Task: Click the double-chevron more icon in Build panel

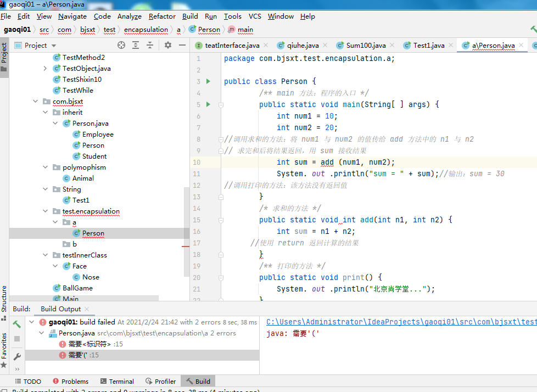Action: point(17,369)
